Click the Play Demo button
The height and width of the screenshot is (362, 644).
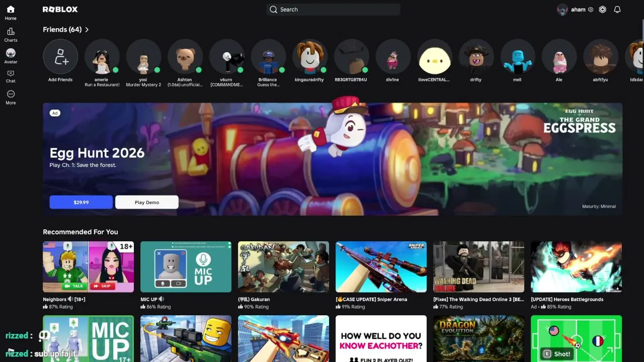pyautogui.click(x=147, y=202)
